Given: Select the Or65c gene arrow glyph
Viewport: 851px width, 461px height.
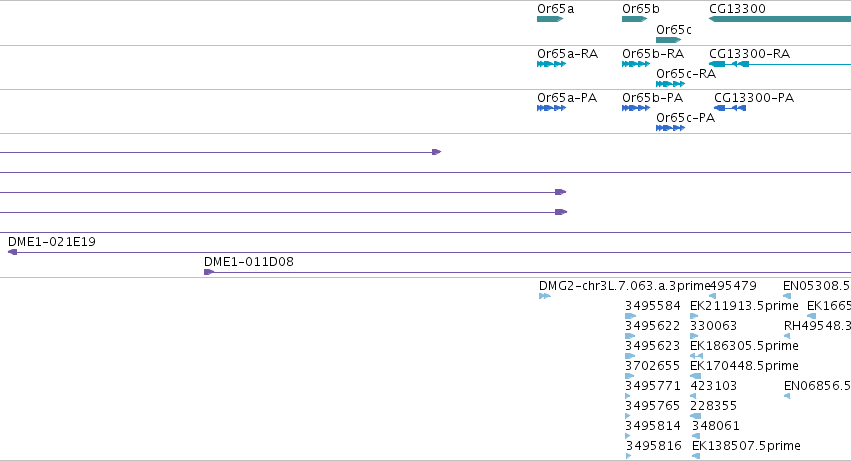Looking at the screenshot, I should (668, 40).
